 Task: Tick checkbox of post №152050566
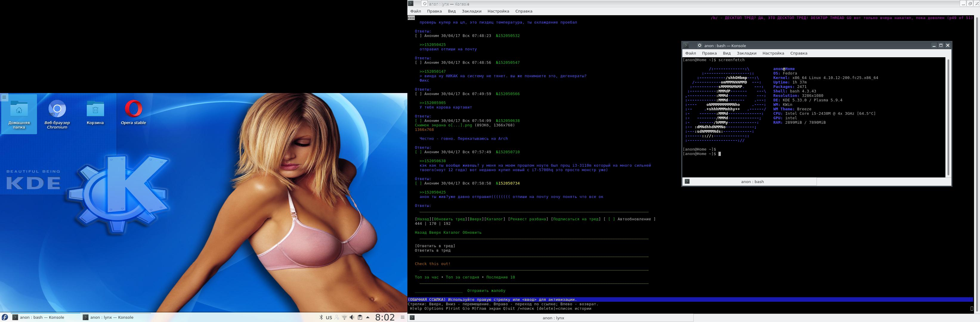coord(418,94)
